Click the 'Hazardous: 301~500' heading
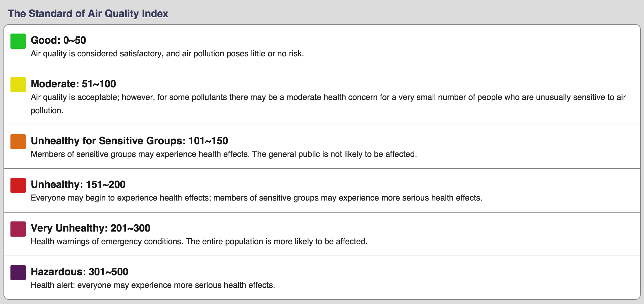The height and width of the screenshot is (304, 644). 79,272
